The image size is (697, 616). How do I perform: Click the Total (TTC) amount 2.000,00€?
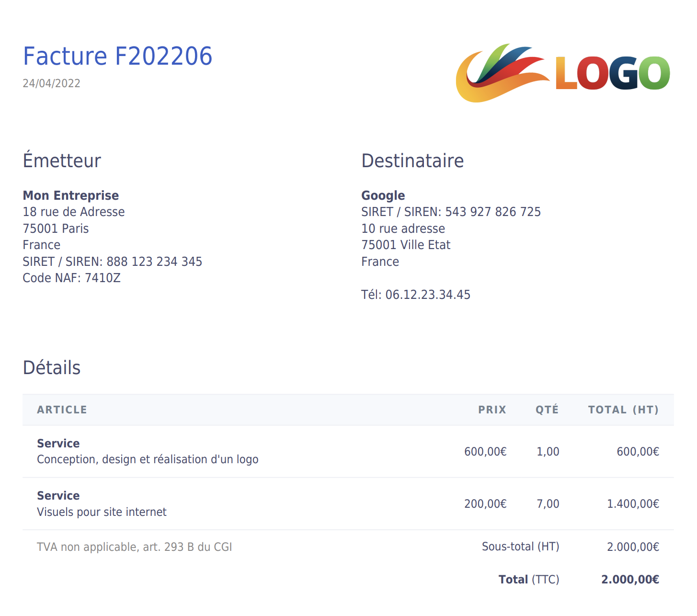point(630,580)
